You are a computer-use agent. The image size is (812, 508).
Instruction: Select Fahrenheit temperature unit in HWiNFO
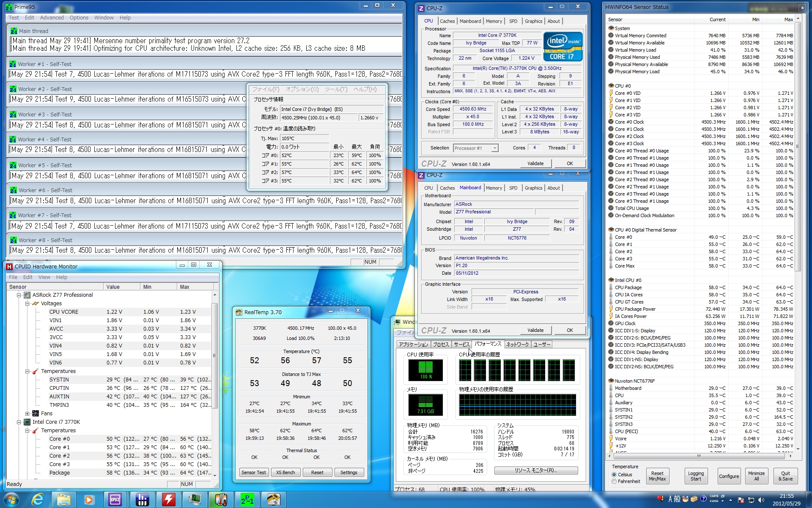click(x=614, y=481)
